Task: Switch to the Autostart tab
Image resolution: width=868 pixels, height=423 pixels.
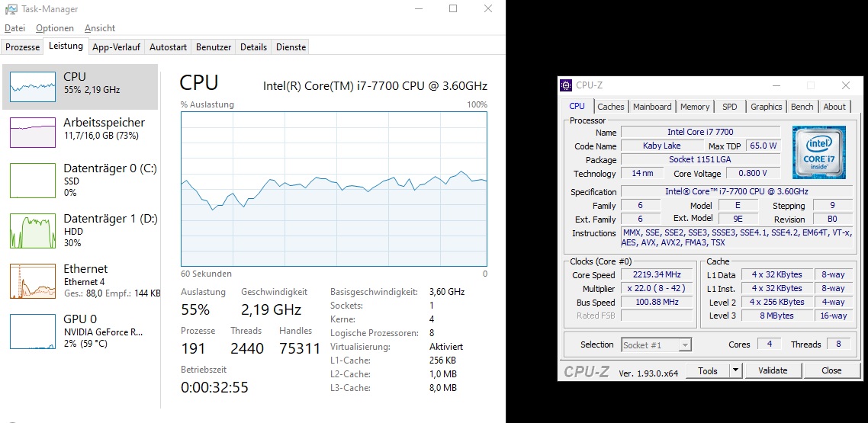Action: pyautogui.click(x=169, y=47)
